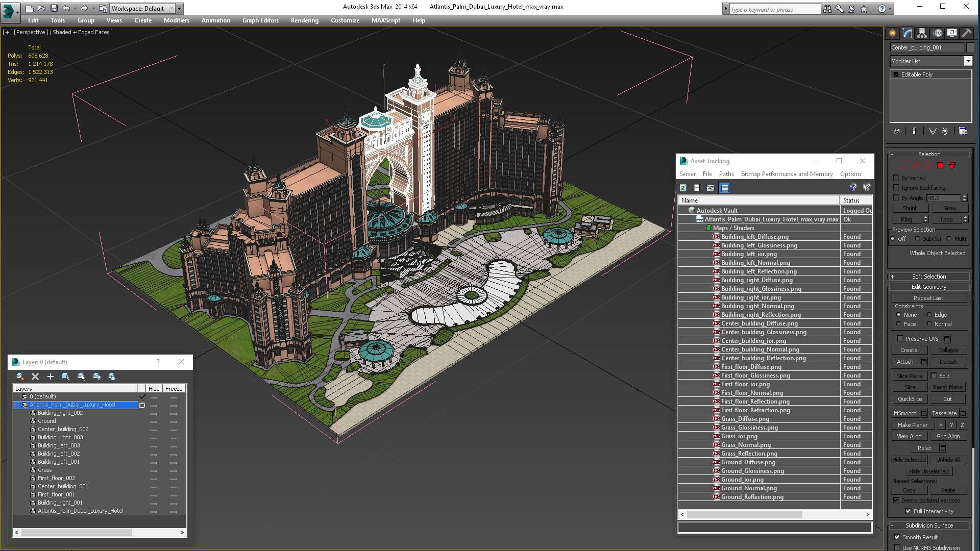Click the Unhide All button
Image resolution: width=980 pixels, height=551 pixels.
[x=948, y=460]
